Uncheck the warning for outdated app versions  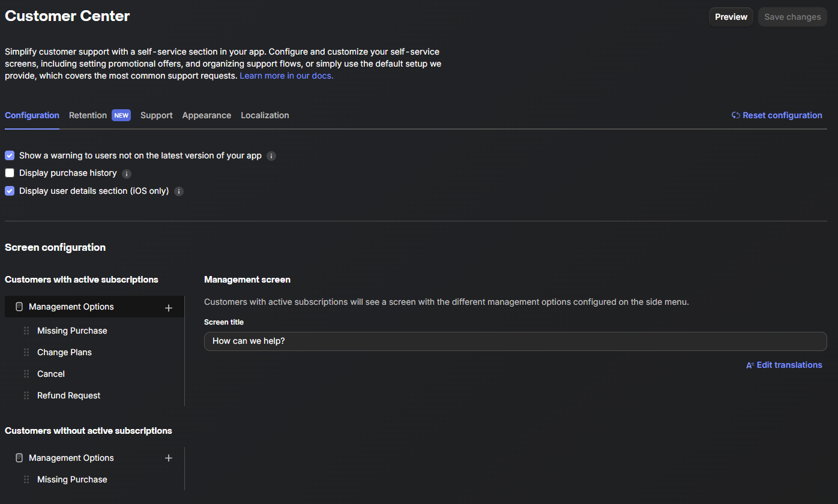[x=10, y=155]
